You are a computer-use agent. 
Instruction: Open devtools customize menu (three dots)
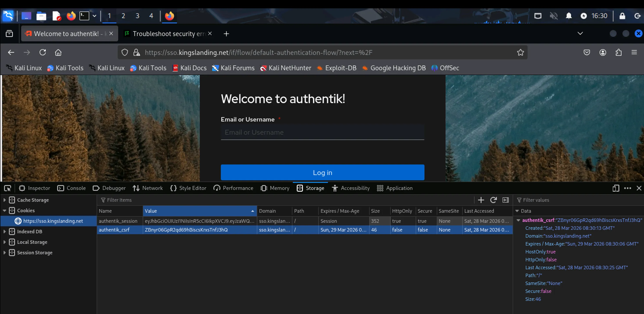coord(628,188)
